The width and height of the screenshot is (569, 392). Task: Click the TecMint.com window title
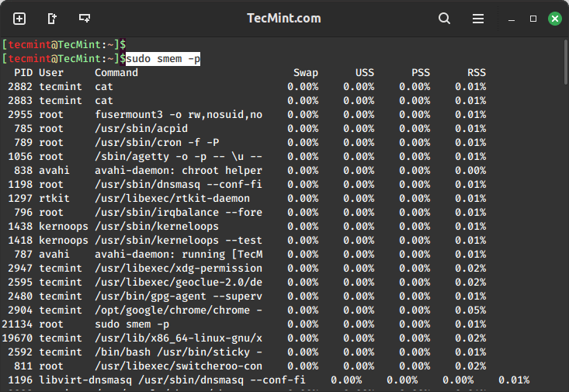click(283, 18)
